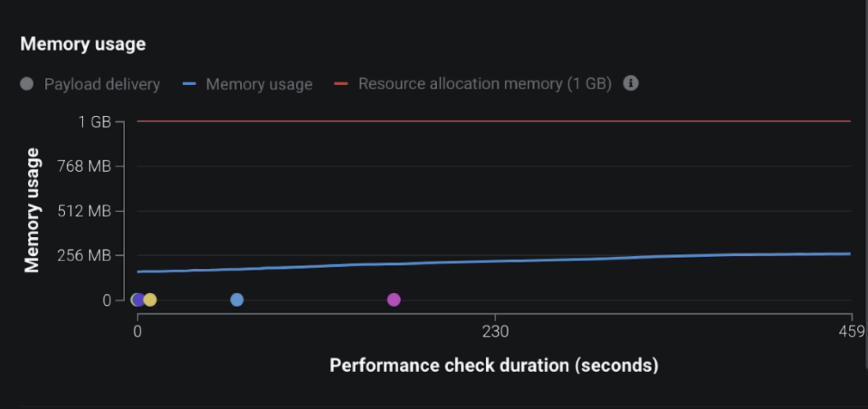868x409 pixels.
Task: Select the yellow payload delivery dot
Action: pyautogui.click(x=150, y=300)
